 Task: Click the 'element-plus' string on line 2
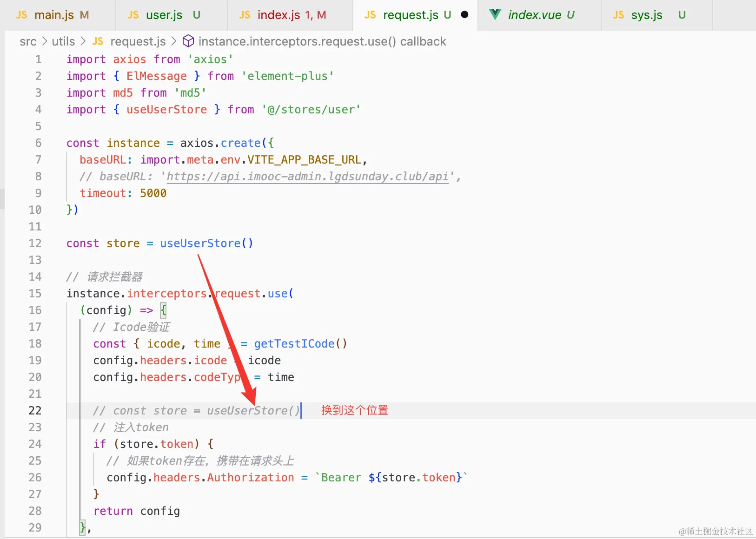[x=287, y=76]
